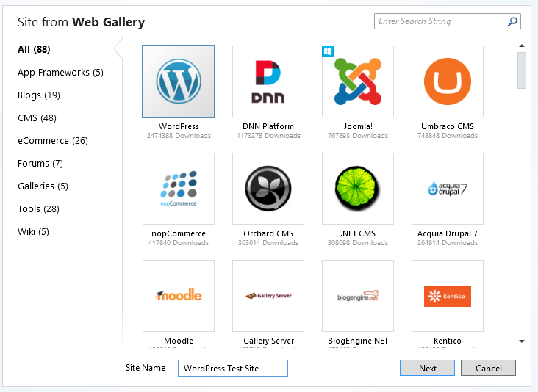Show the Blogs (19) category
This screenshot has height=392, width=538.
click(39, 95)
